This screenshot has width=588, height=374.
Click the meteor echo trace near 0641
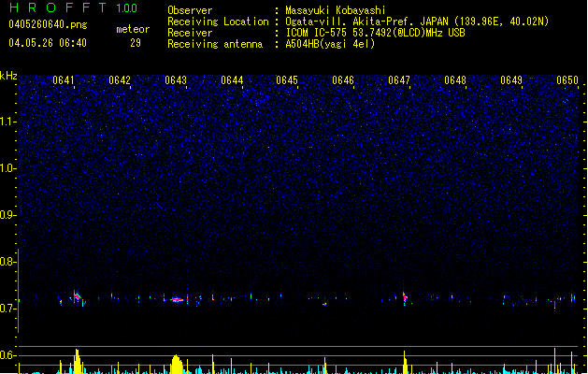point(78,297)
